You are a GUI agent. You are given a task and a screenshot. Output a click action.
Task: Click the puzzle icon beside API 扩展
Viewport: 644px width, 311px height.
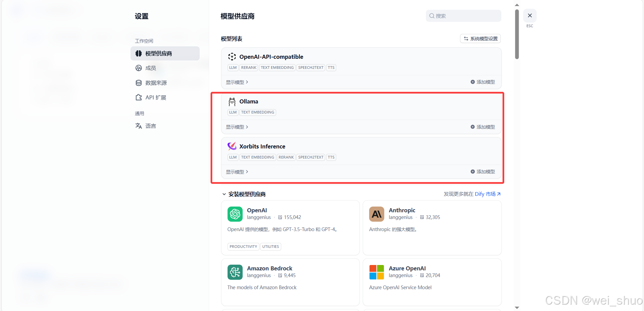pyautogui.click(x=139, y=97)
